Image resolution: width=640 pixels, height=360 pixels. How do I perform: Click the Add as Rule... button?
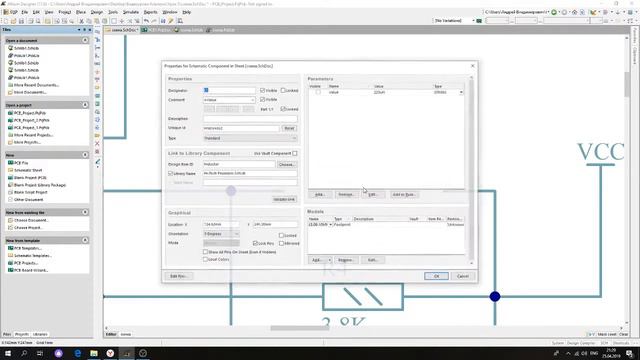click(404, 194)
